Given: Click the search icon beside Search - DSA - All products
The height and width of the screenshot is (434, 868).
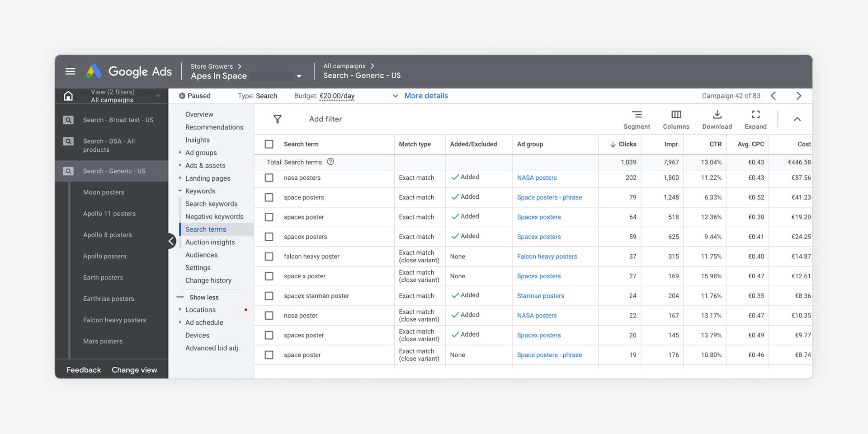Looking at the screenshot, I should (68, 141).
